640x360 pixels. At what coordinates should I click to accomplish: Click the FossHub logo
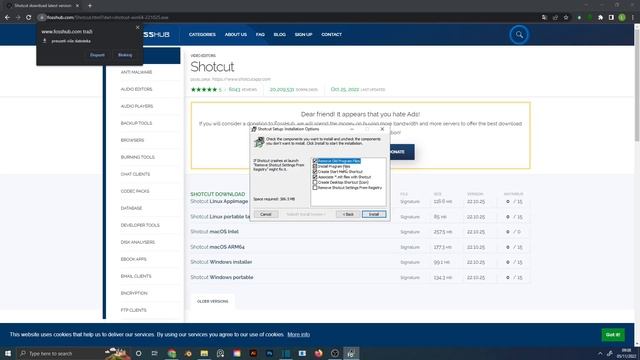point(156,35)
